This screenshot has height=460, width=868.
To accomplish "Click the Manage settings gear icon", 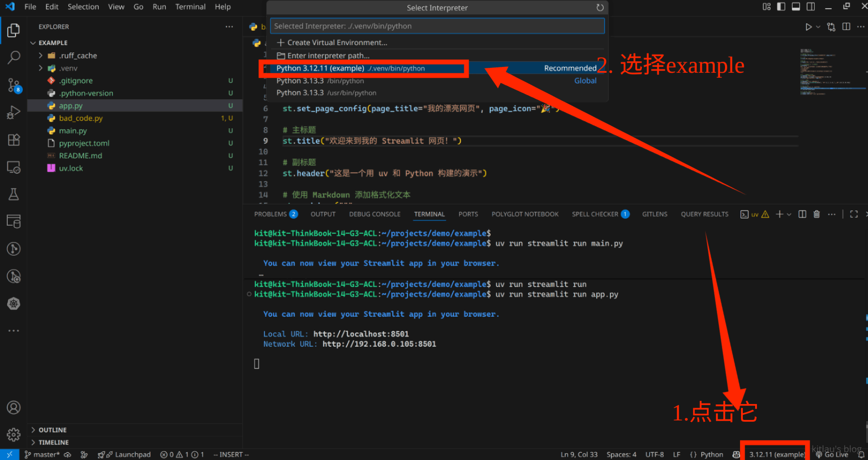I will pyautogui.click(x=14, y=435).
